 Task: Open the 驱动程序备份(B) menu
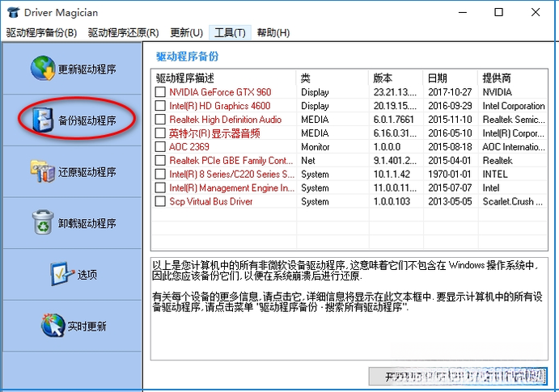[42, 33]
